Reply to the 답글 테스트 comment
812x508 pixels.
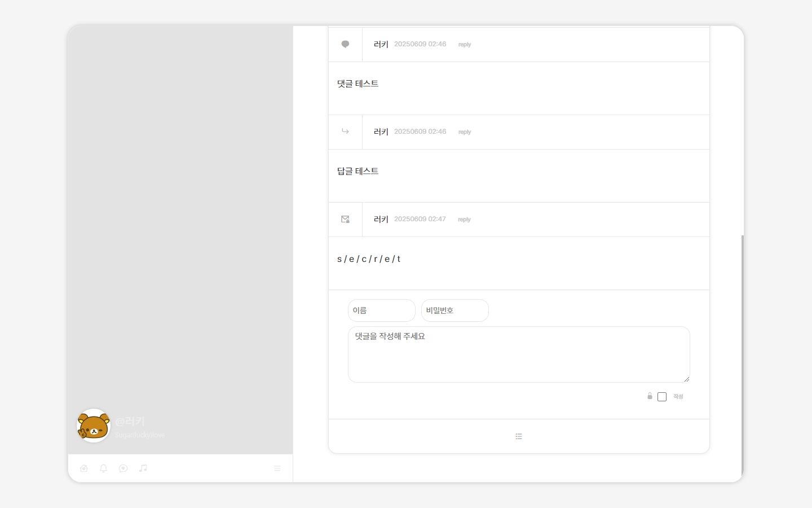click(465, 132)
